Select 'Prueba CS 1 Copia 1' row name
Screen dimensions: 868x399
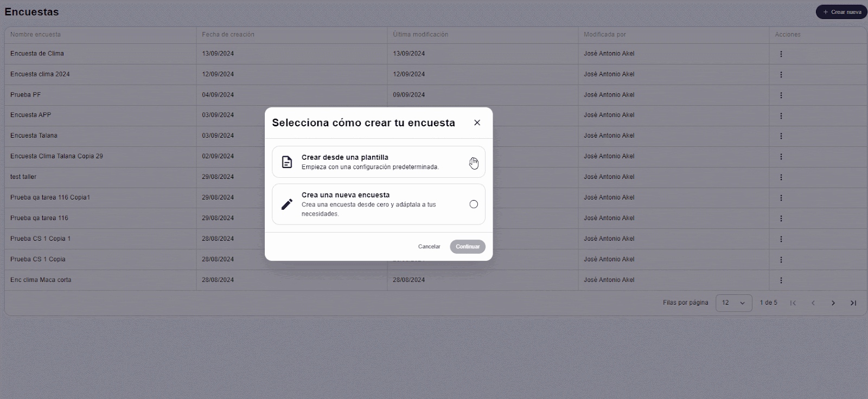point(40,239)
